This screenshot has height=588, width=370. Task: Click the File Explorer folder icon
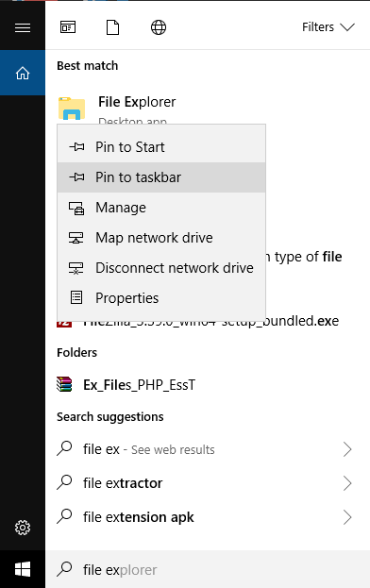point(72,109)
